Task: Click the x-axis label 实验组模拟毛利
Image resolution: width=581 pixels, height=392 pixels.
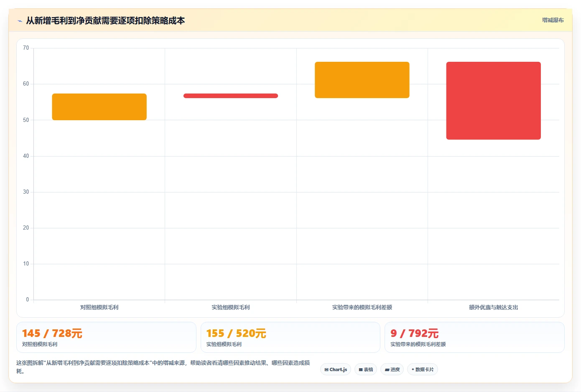Action: pyautogui.click(x=231, y=307)
